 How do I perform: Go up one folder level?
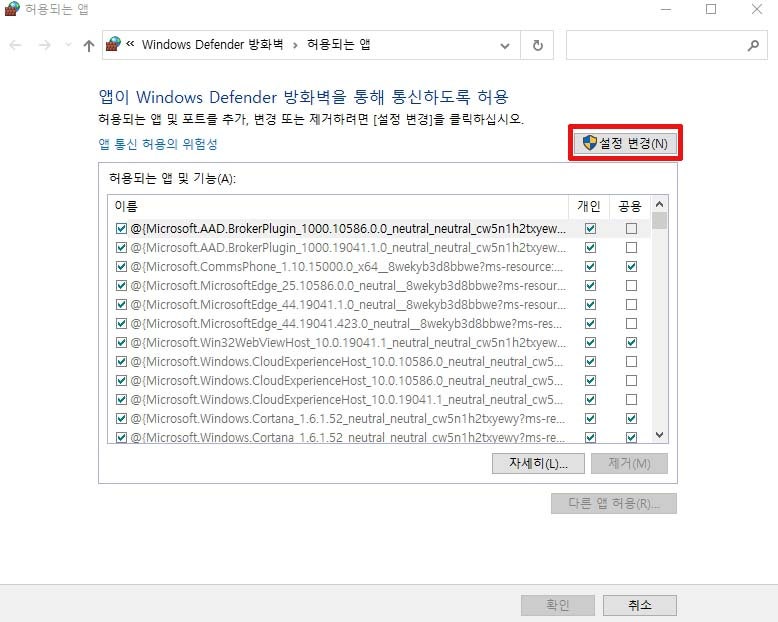[89, 46]
